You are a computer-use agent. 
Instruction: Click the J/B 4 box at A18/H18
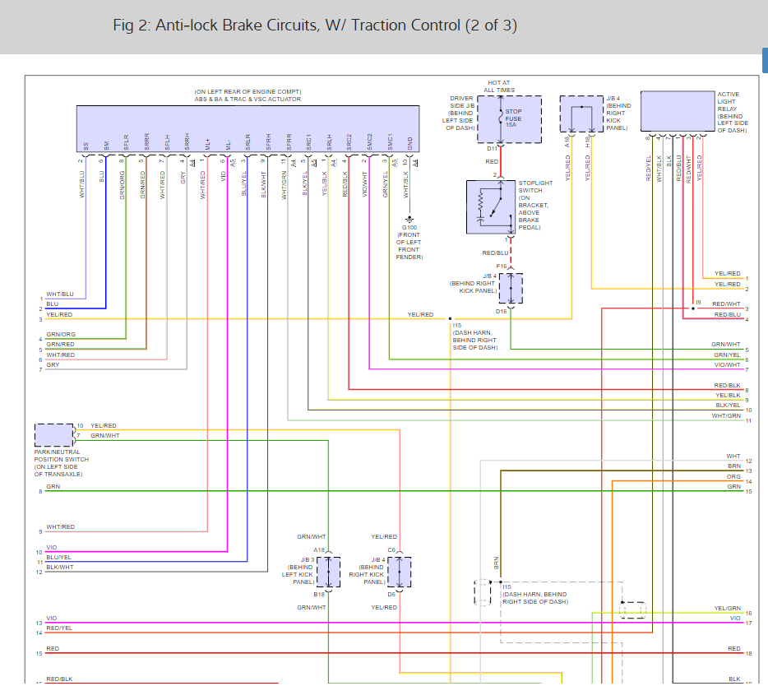(581, 114)
